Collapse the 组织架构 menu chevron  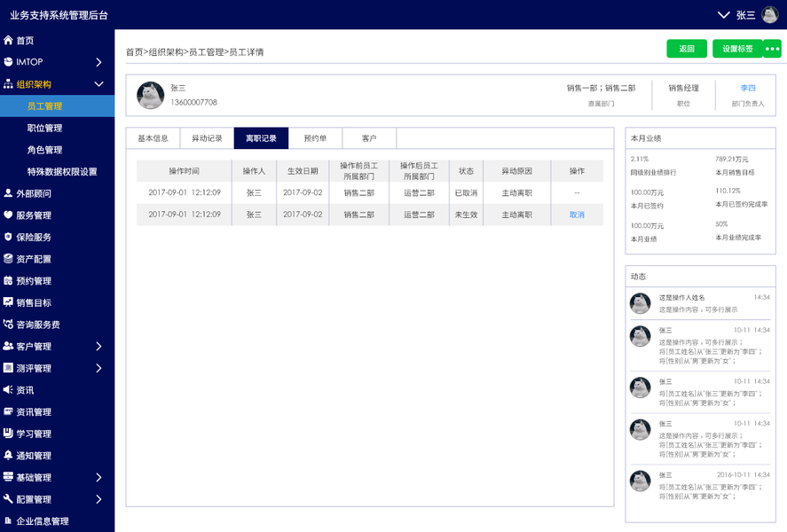coord(98,84)
